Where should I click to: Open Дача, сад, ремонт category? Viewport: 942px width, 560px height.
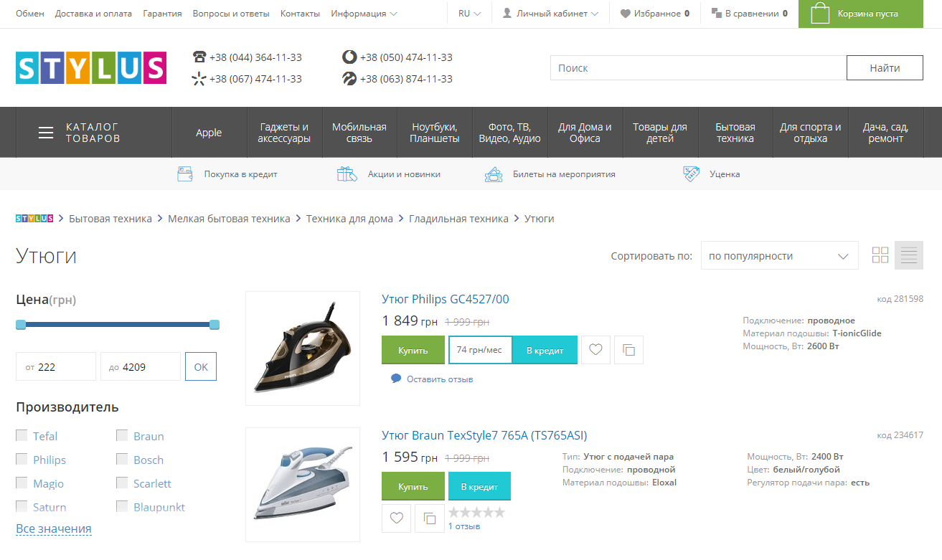(x=886, y=133)
